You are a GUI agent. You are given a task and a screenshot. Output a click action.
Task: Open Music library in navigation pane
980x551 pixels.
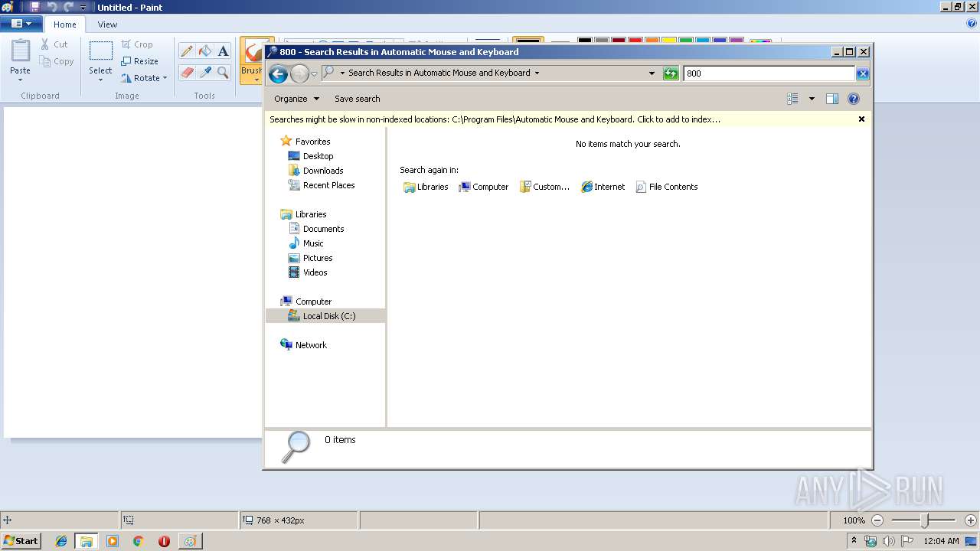pyautogui.click(x=305, y=243)
